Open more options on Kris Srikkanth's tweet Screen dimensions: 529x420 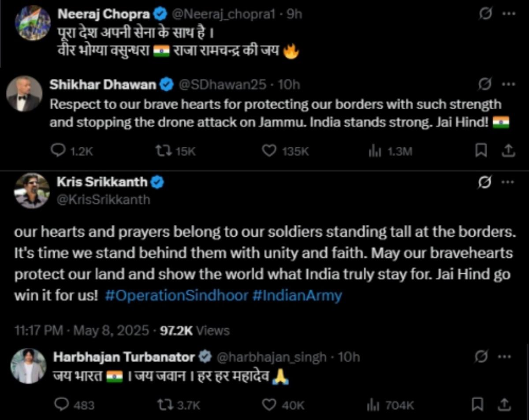click(509, 182)
